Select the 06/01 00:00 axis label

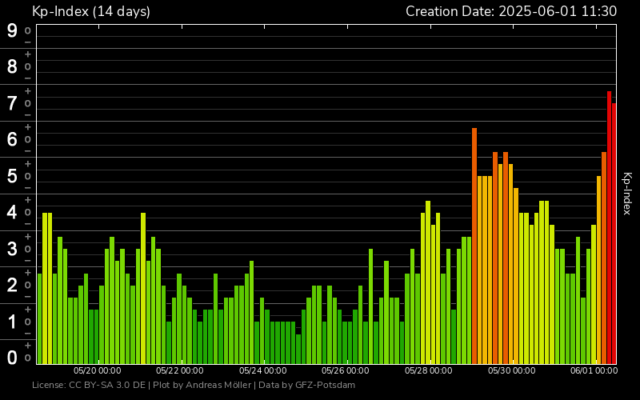coord(594,370)
